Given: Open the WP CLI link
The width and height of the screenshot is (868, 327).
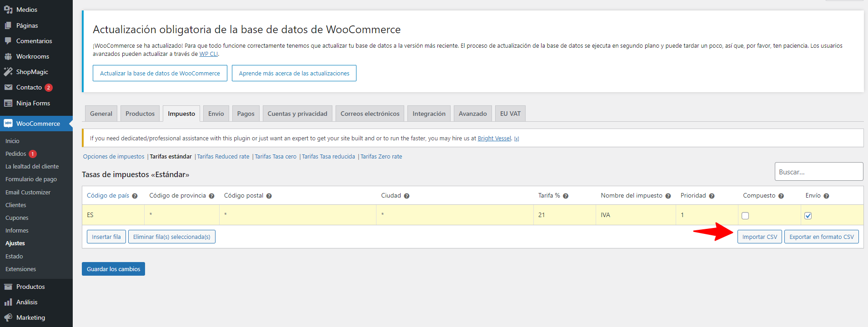Looking at the screenshot, I should (x=209, y=54).
